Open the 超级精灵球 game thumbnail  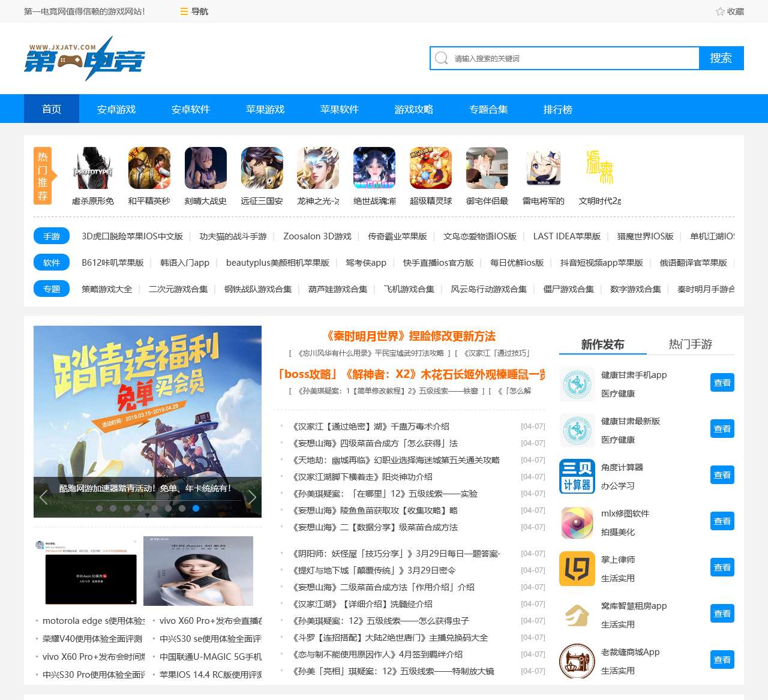point(430,168)
